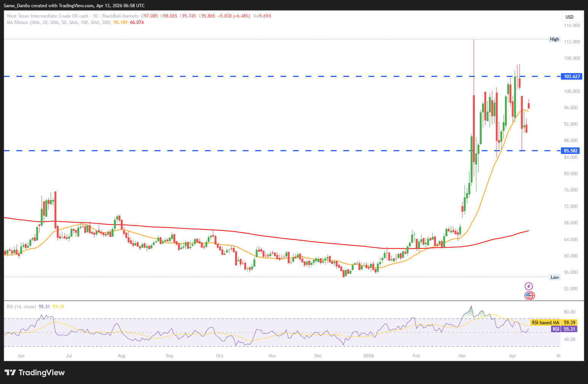The height and width of the screenshot is (384, 588).
Task: Click the yellow RSI-based MA tag
Action: (x=553, y=323)
